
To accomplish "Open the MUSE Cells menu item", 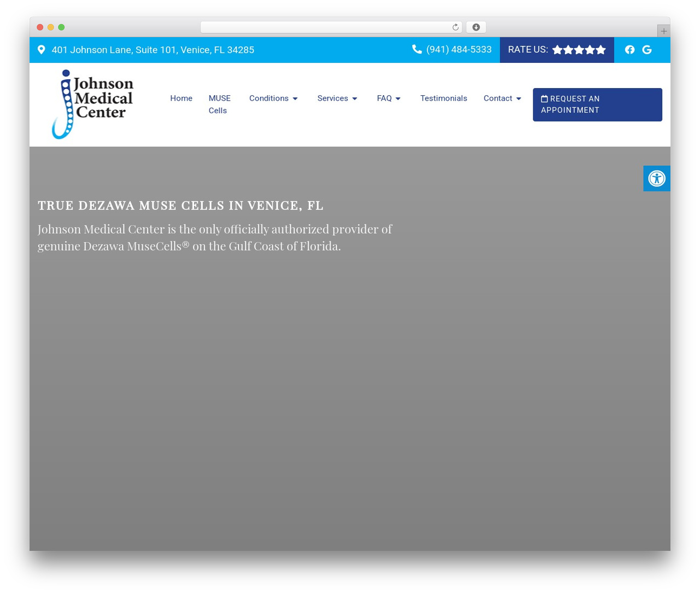I will (219, 104).
